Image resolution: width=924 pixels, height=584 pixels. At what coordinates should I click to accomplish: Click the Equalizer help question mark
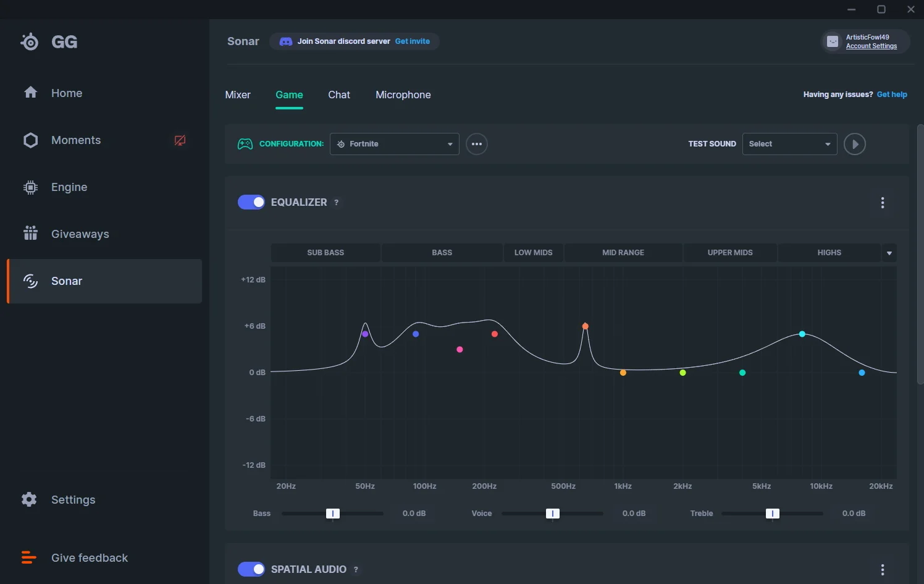336,203
